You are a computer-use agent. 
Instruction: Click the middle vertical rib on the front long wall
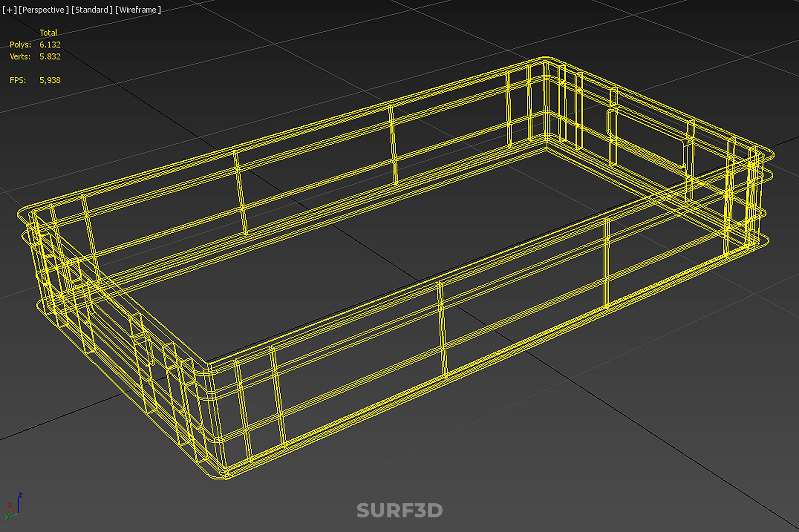tap(442, 328)
